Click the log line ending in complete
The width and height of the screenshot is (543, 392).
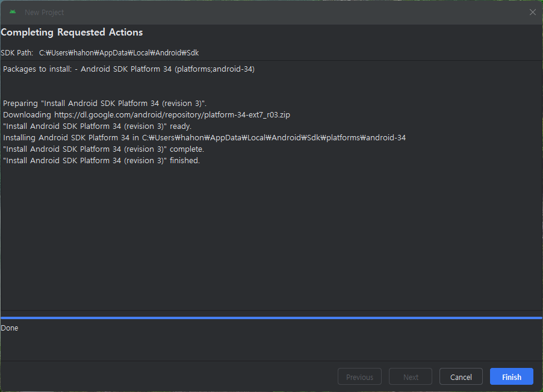[x=104, y=149]
